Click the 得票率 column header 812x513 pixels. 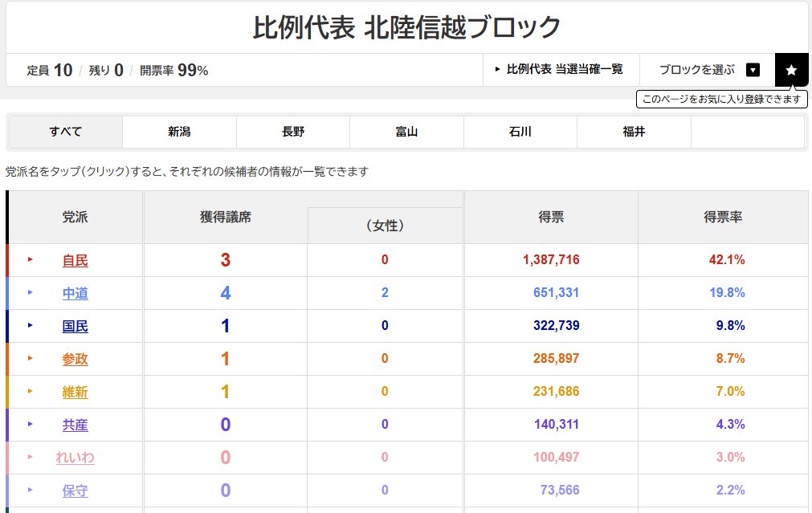point(723,217)
